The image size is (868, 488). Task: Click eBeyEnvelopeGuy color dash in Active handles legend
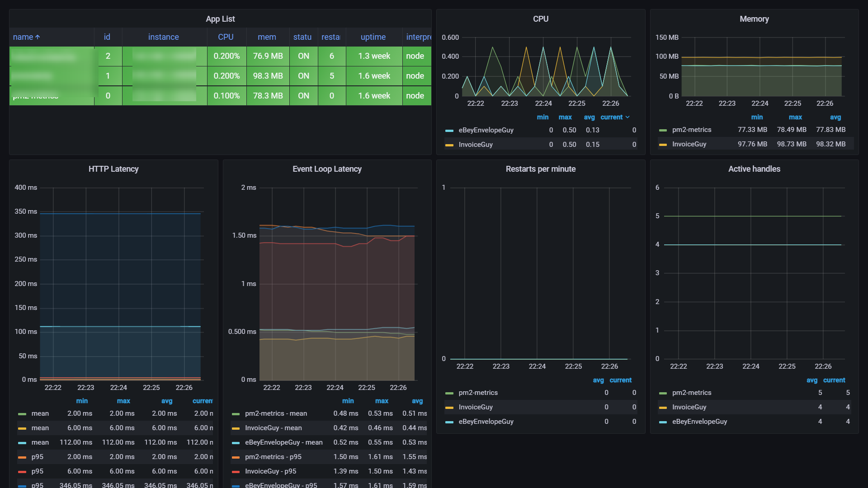pos(663,422)
